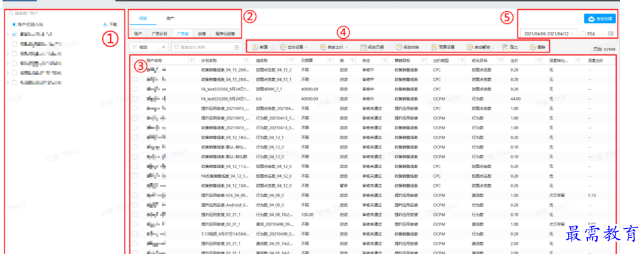Open the 修改出价 dropdown arrow

(x=347, y=47)
